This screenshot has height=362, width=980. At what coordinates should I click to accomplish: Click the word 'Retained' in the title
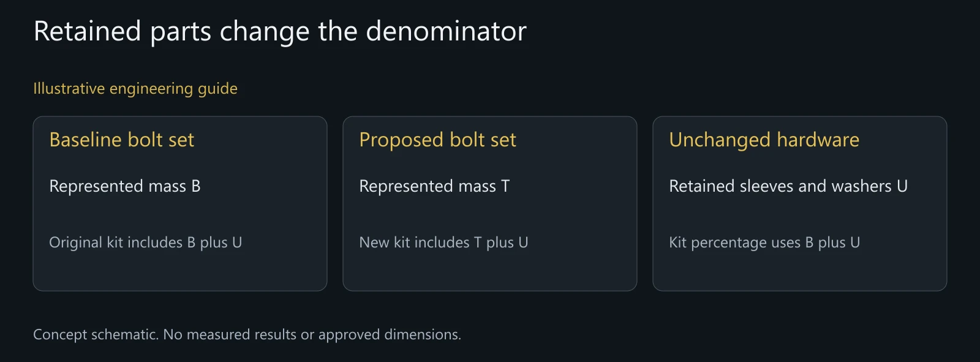pyautogui.click(x=88, y=32)
